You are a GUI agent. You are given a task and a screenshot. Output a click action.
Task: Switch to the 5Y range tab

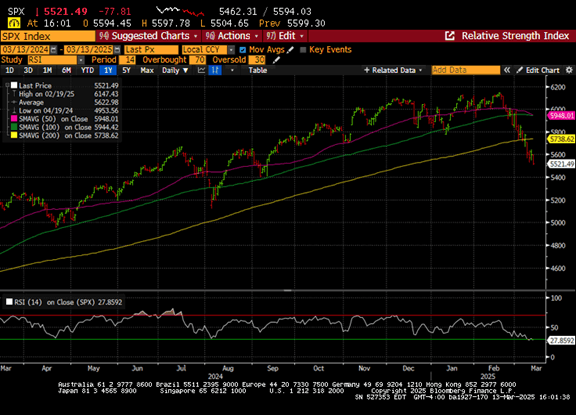[126, 70]
